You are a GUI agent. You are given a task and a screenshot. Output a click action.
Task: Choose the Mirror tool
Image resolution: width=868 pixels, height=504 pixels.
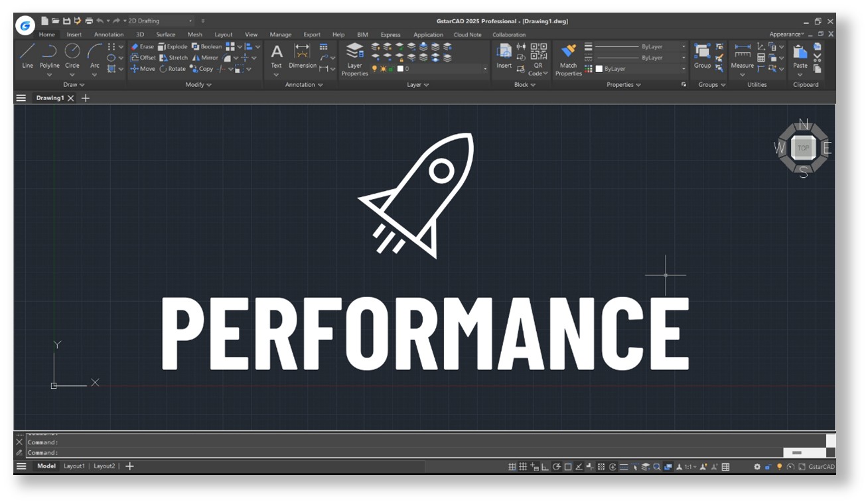click(x=205, y=58)
